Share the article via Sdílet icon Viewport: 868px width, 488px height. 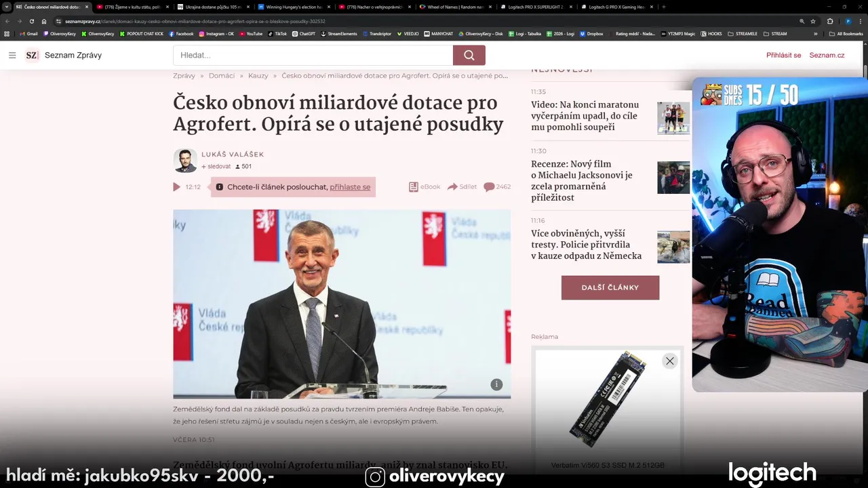click(x=462, y=186)
